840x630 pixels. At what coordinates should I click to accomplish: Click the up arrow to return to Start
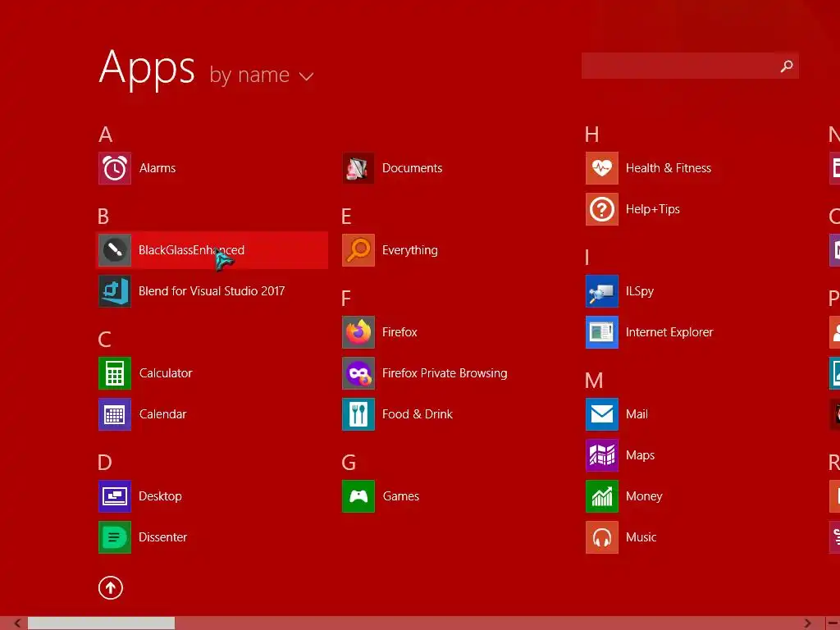tap(111, 587)
